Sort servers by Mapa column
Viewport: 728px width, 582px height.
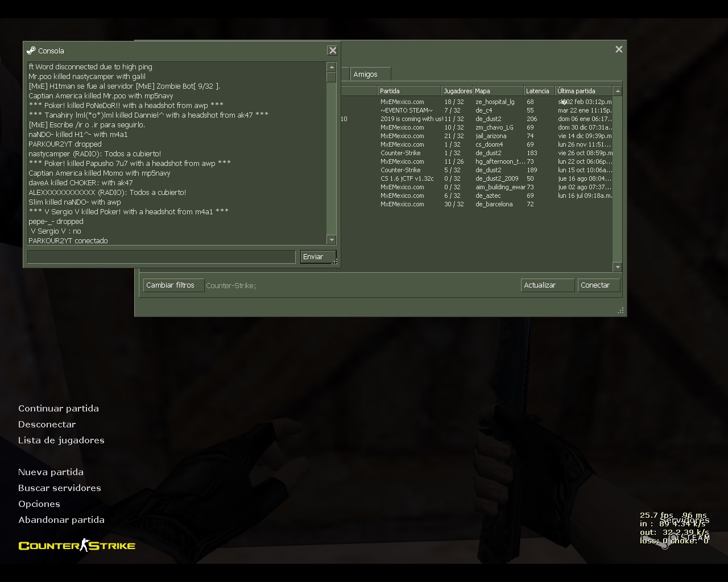tap(498, 91)
